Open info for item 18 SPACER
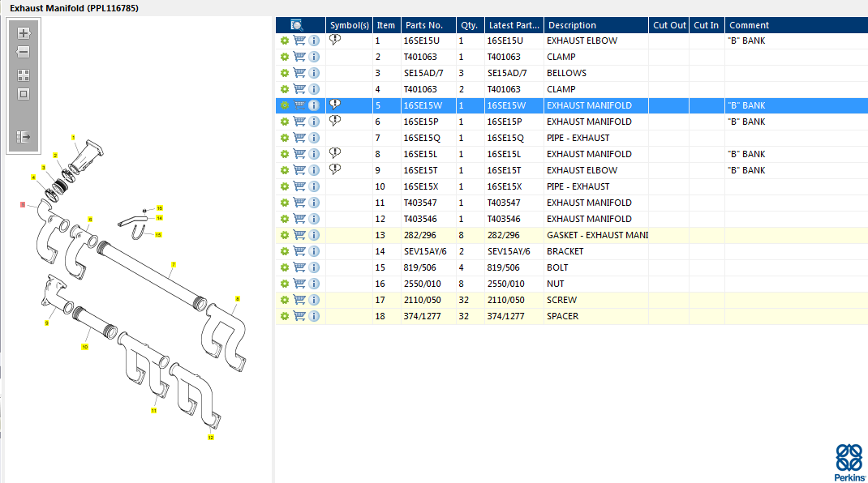The width and height of the screenshot is (868, 483). coord(314,316)
